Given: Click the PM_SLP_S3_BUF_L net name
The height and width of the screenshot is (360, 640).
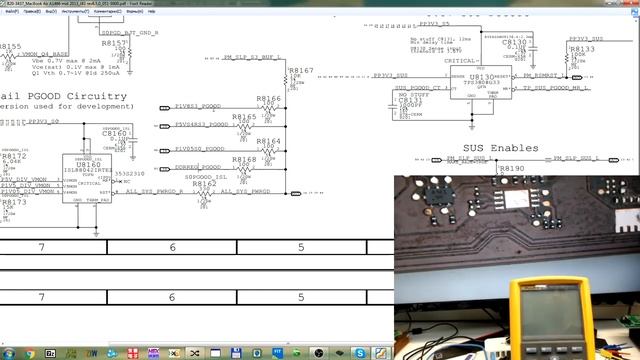Looking at the screenshot, I should click(252, 57).
